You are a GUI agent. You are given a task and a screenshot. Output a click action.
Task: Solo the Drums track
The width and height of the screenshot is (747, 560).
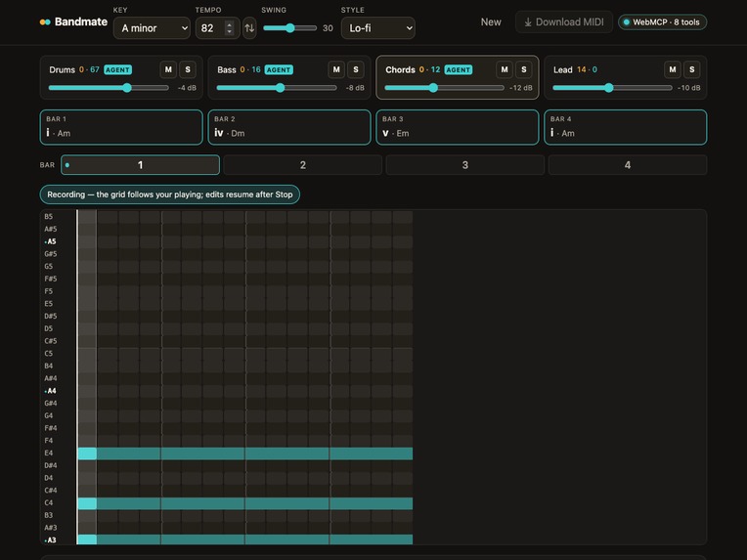click(188, 69)
